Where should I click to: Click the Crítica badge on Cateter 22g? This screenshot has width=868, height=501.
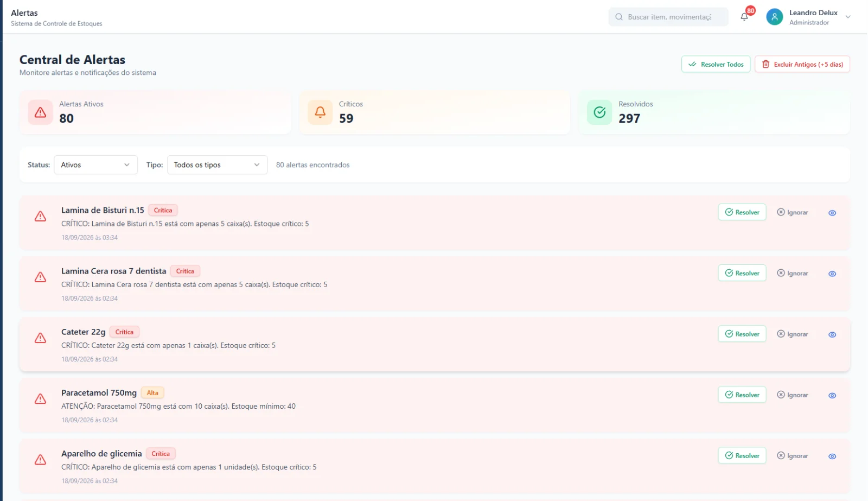[124, 332]
